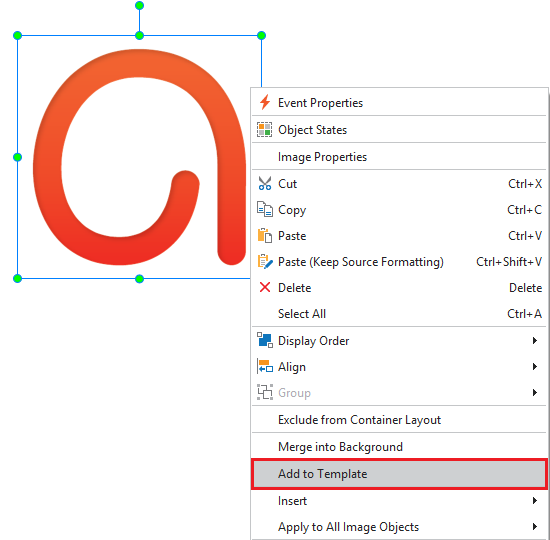Click the greyed Group icon

pos(265,392)
